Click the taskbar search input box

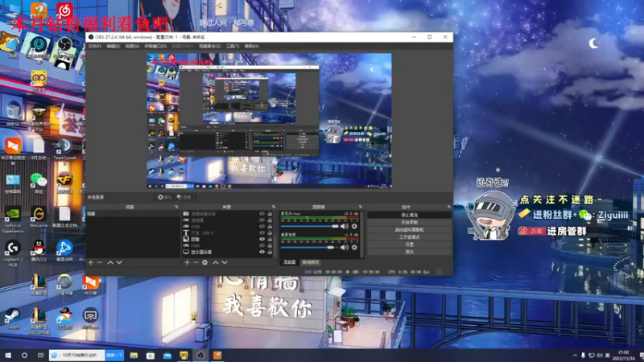(x=77, y=355)
